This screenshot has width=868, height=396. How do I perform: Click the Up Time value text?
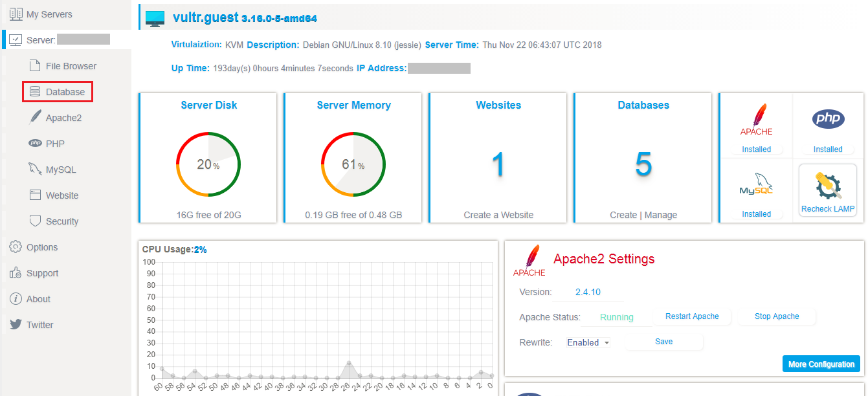[283, 68]
